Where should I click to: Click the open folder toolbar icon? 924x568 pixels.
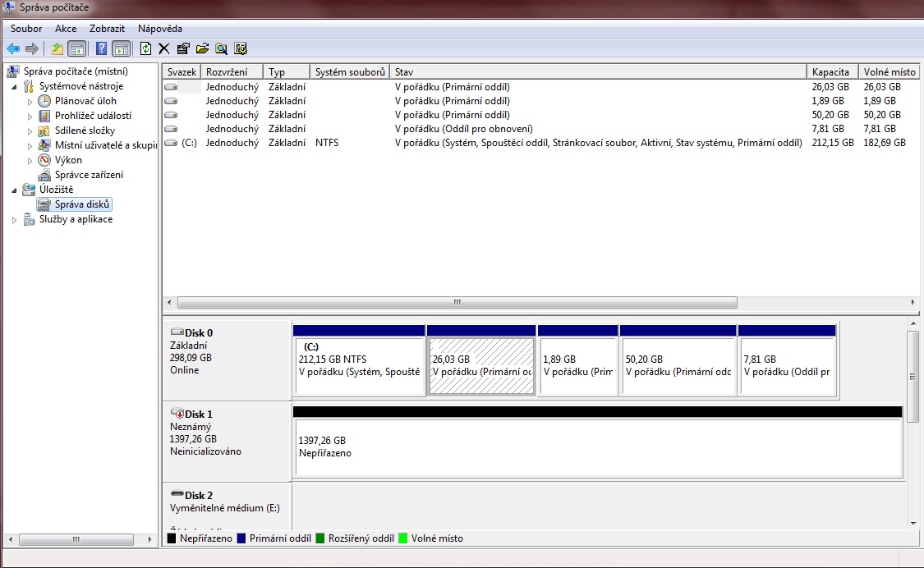pyautogui.click(x=202, y=48)
